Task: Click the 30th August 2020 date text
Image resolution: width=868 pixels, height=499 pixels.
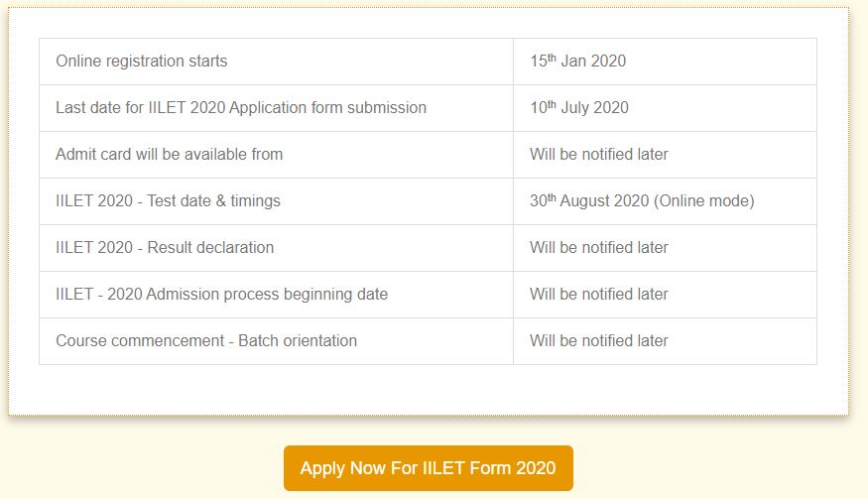Action: [x=589, y=201]
